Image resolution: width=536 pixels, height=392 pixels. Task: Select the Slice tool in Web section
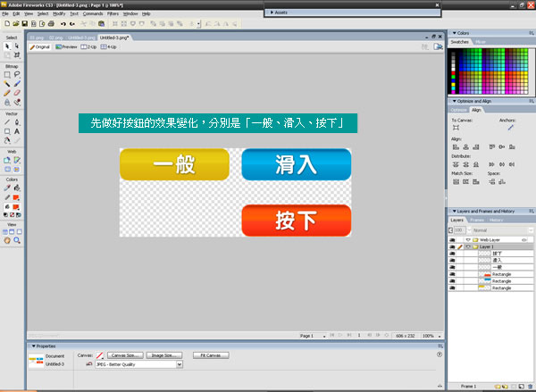[x=17, y=160]
